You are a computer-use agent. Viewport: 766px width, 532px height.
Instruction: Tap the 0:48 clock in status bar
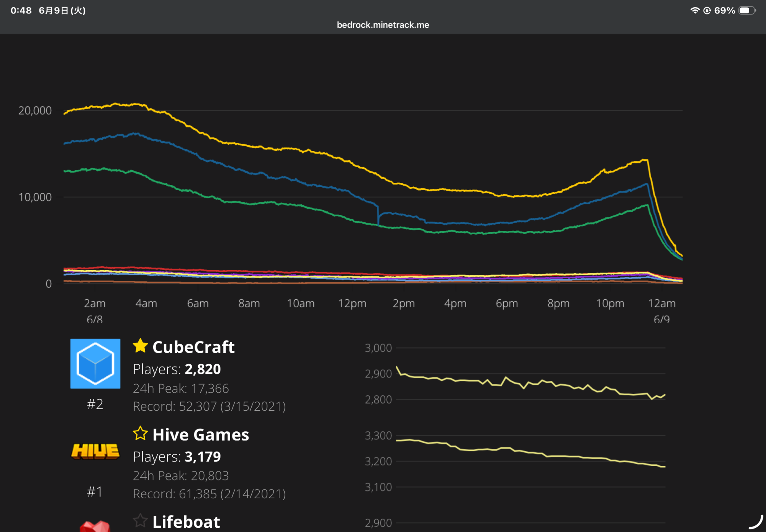[21, 10]
